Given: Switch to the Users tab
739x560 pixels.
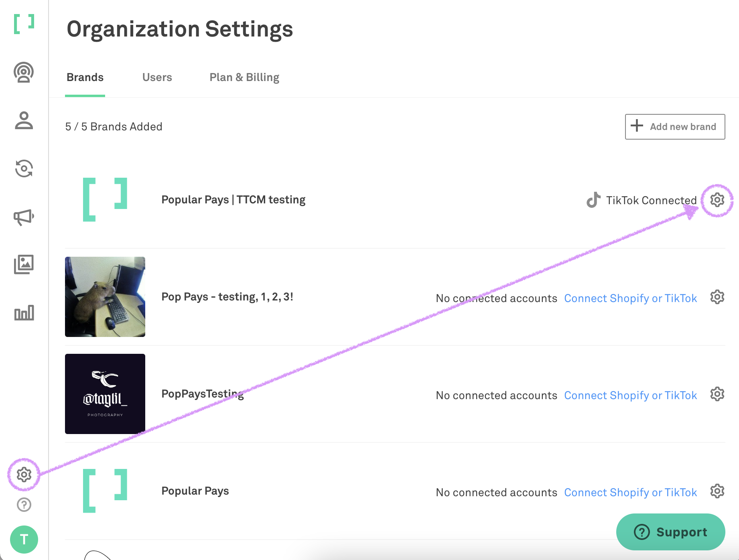Looking at the screenshot, I should click(157, 77).
